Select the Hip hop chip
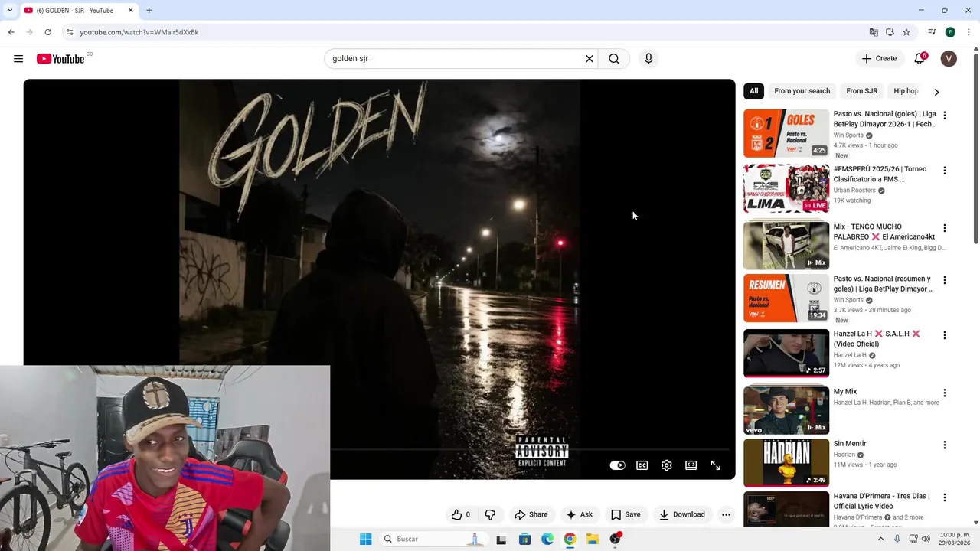The image size is (980, 551). (x=904, y=91)
